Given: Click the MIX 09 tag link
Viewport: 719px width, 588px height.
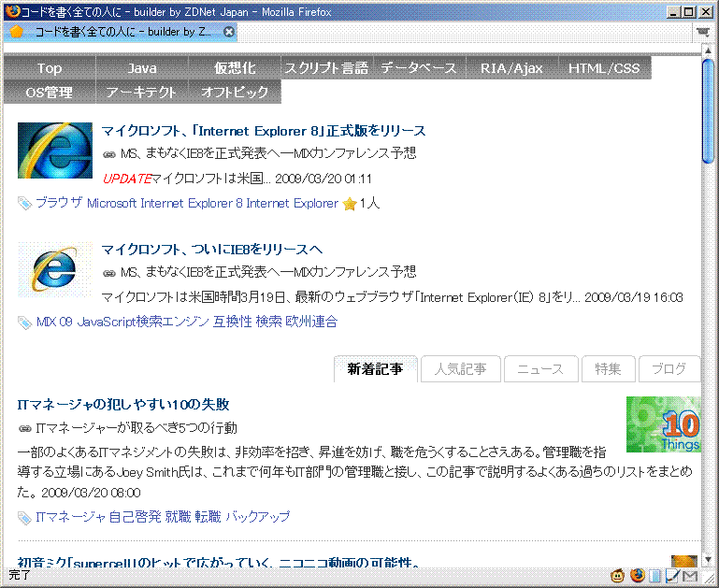Looking at the screenshot, I should point(54,322).
